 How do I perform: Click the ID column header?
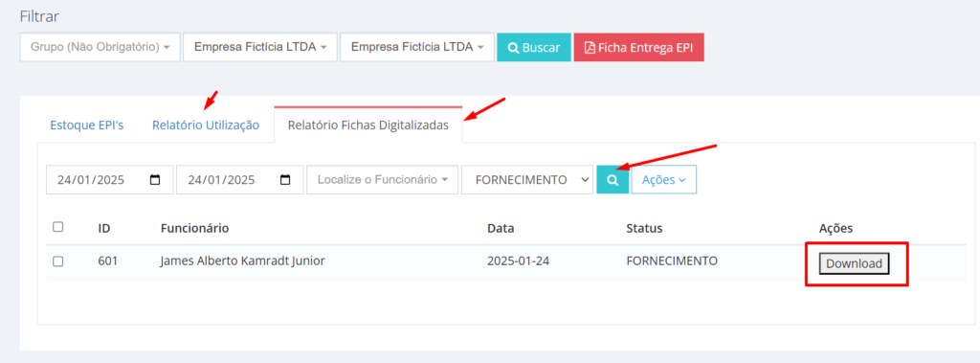(x=104, y=229)
